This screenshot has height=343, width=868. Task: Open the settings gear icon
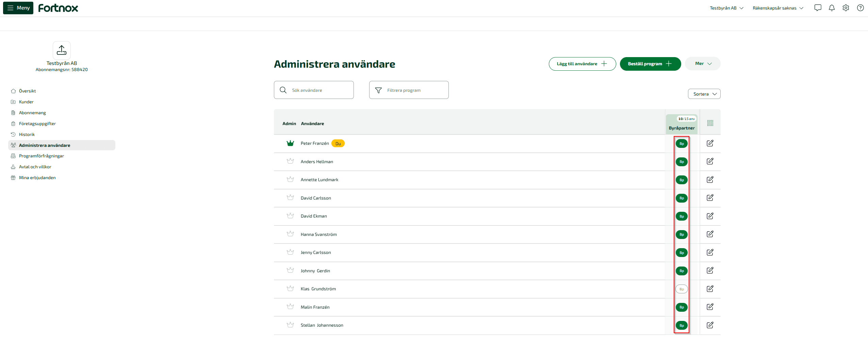point(846,8)
